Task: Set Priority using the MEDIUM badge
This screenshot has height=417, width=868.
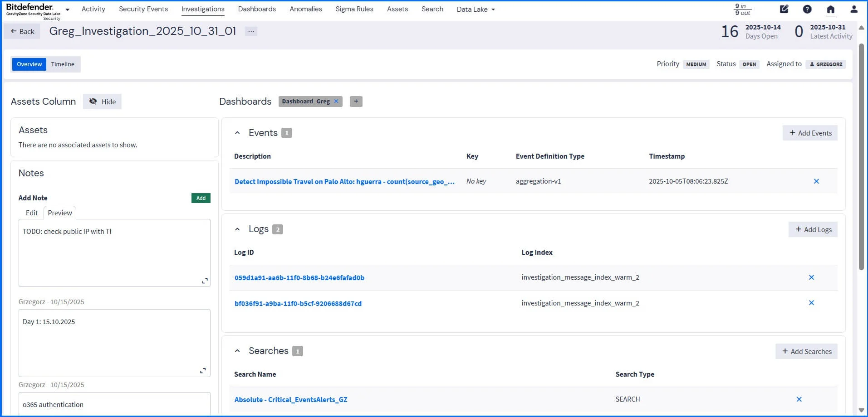Action: 696,64
